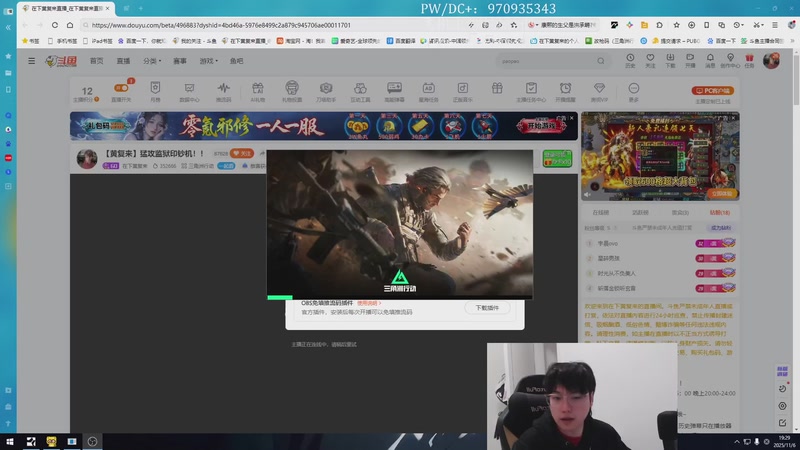Click the 开始游戏 button on banner ad
The width and height of the screenshot is (800, 450).
coord(541,126)
